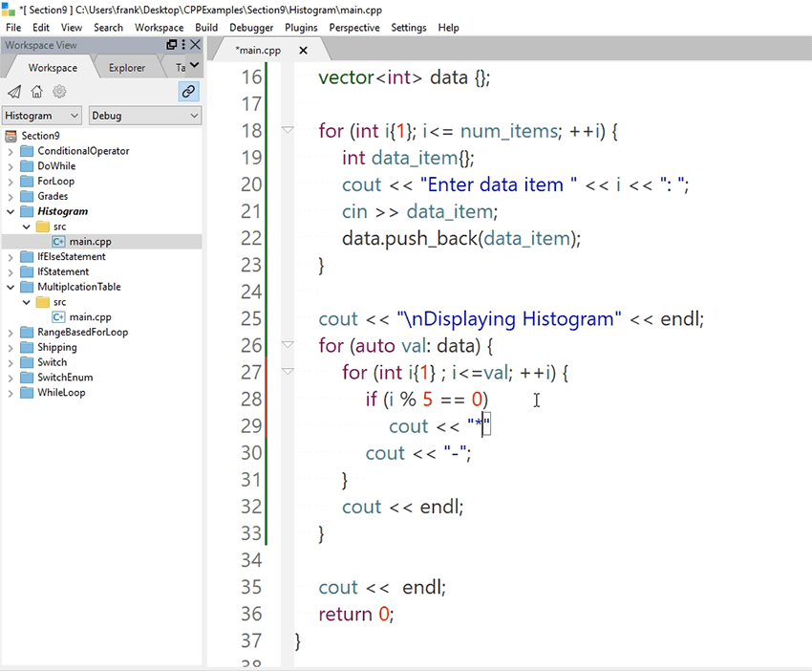Close the main.cpp editor tab
The image size is (812, 671).
coord(303,50)
